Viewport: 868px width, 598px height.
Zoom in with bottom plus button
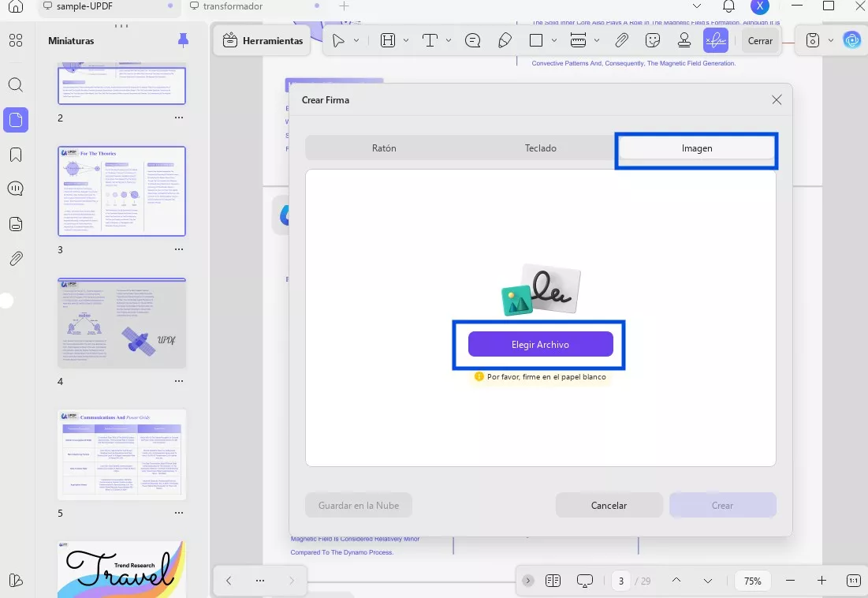[821, 581]
